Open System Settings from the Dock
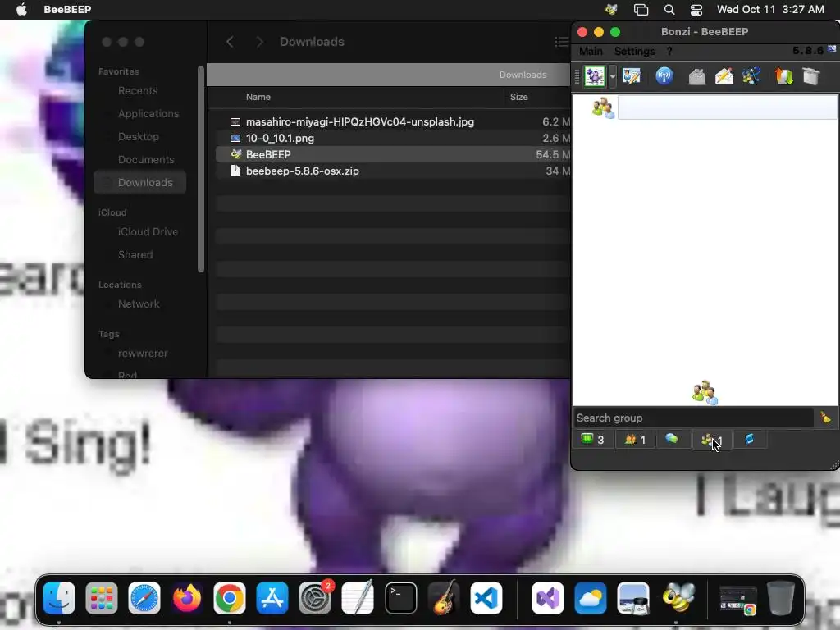Screen dimensions: 840x630 [315, 598]
